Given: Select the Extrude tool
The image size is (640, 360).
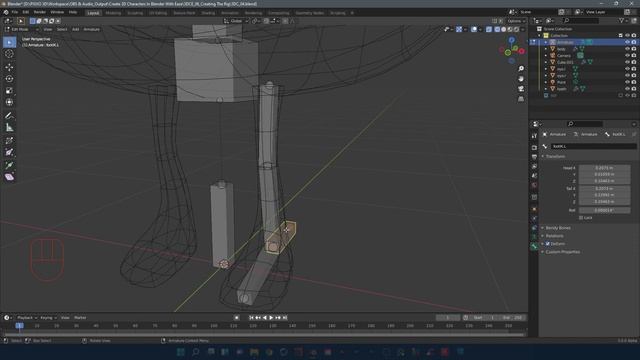Looking at the screenshot, I should pyautogui.click(x=9, y=165).
